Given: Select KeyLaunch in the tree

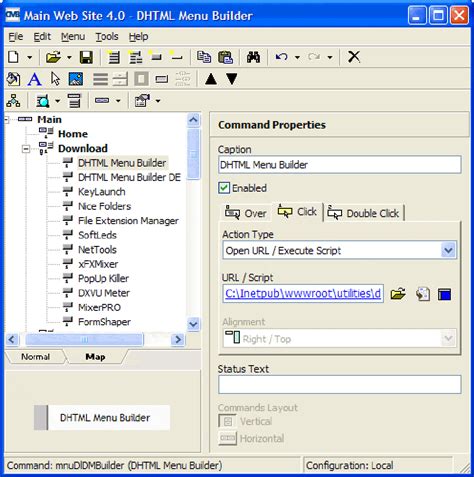Looking at the screenshot, I should tap(102, 192).
